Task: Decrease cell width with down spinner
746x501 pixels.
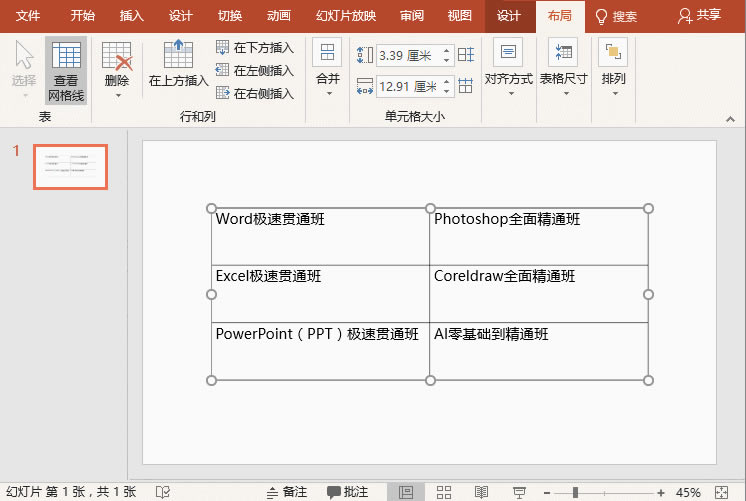Action: (x=446, y=92)
